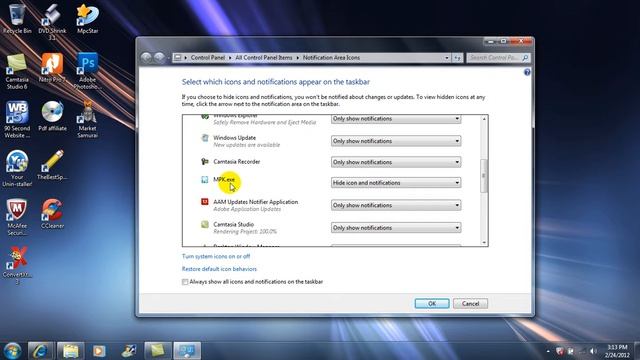This screenshot has height=360, width=640.
Task: Go back with the Back arrow
Action: click(x=147, y=58)
